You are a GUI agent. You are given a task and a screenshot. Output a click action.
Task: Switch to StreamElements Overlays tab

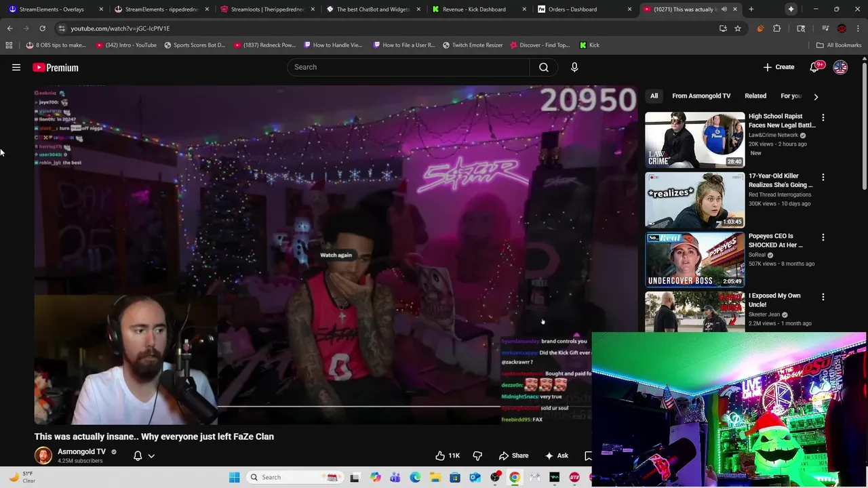[x=53, y=9]
